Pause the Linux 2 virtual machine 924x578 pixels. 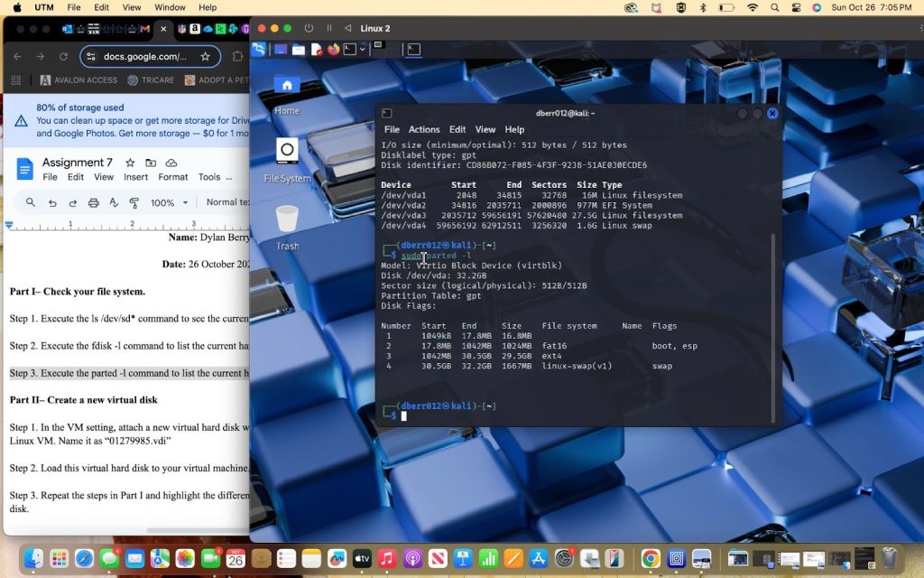(x=329, y=28)
